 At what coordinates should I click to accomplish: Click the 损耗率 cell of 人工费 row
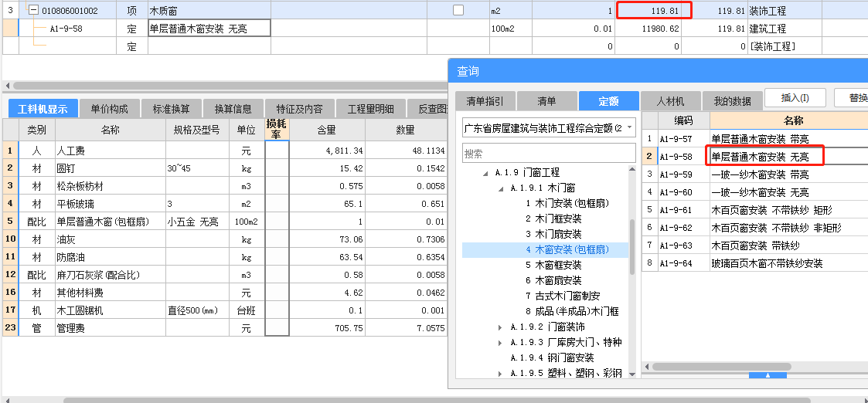[x=277, y=151]
